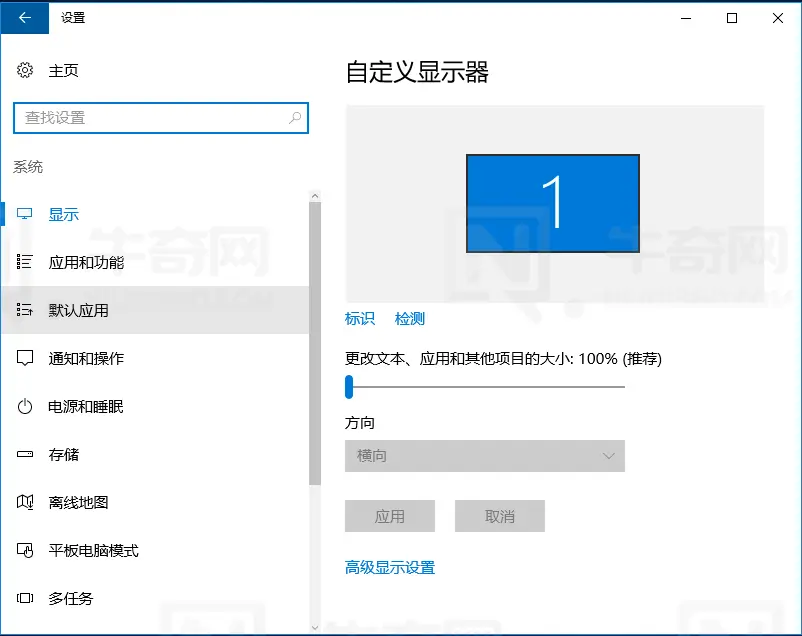This screenshot has width=802, height=636.
Task: Click the power icon beside 电源和睡眠
Action: pyautogui.click(x=25, y=406)
